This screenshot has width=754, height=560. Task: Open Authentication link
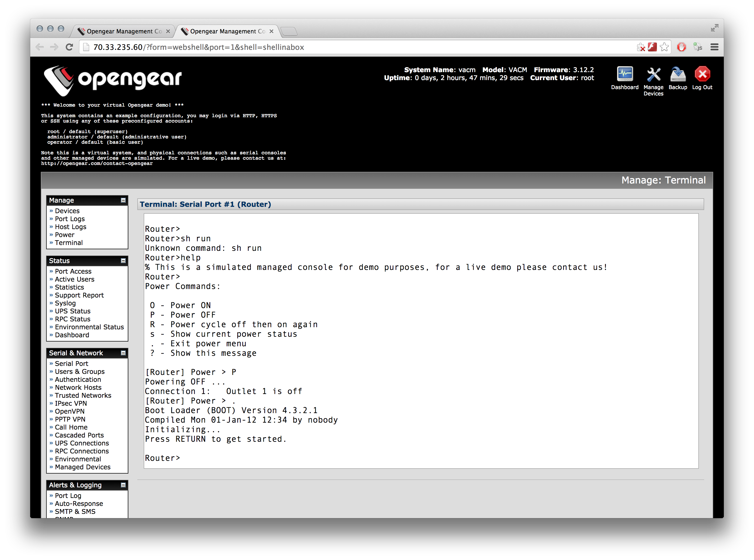[78, 380]
